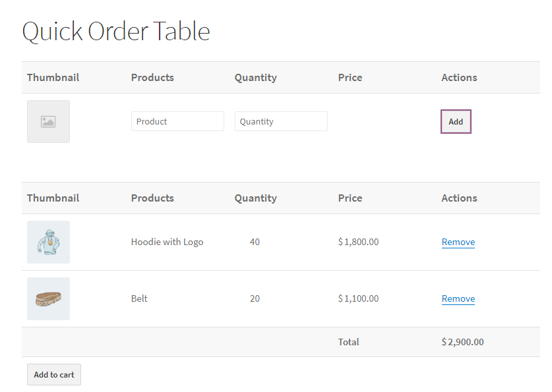The width and height of the screenshot is (552, 392).
Task: Click the Quick Order Table heading
Action: (x=116, y=31)
